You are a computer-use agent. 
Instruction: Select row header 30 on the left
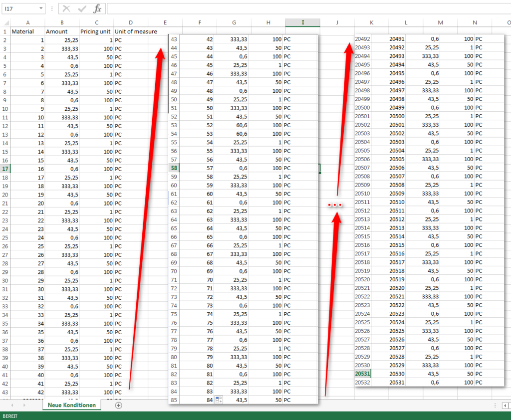5,280
